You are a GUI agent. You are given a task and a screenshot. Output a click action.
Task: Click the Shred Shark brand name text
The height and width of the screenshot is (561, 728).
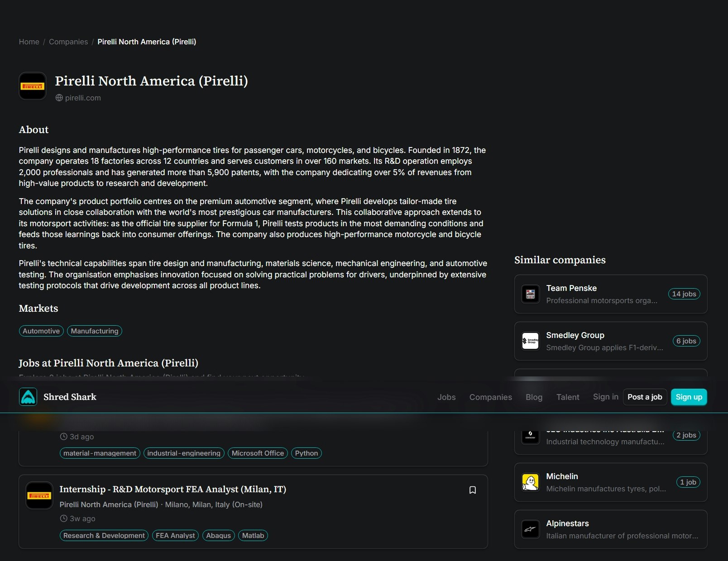click(70, 397)
